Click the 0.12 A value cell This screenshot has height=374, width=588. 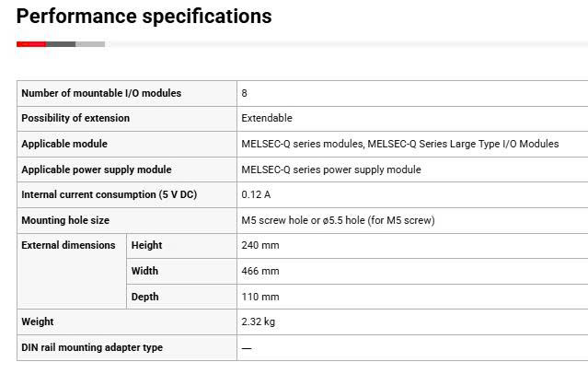click(256, 194)
